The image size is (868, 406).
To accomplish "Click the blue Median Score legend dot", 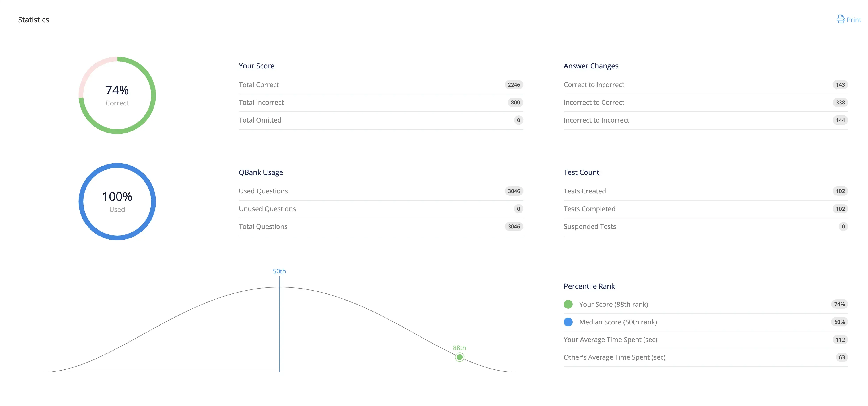I will [x=568, y=322].
